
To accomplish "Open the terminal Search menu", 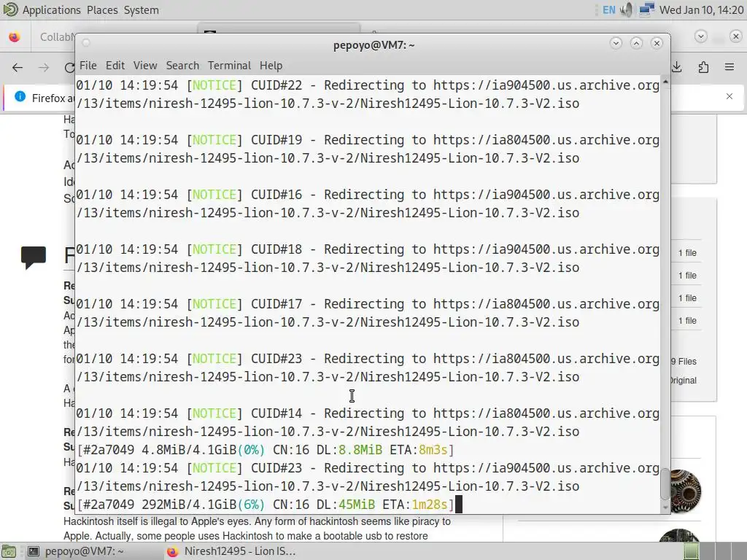I will pyautogui.click(x=182, y=65).
